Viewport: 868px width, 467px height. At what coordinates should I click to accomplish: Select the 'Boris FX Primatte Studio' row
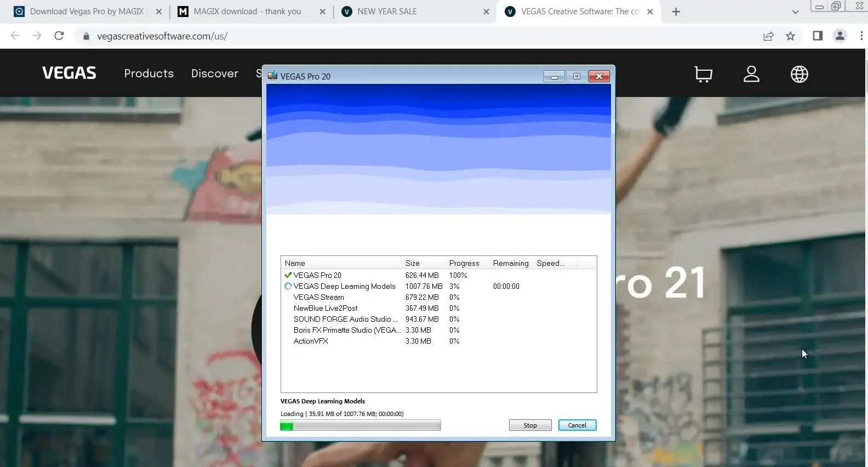click(x=438, y=330)
